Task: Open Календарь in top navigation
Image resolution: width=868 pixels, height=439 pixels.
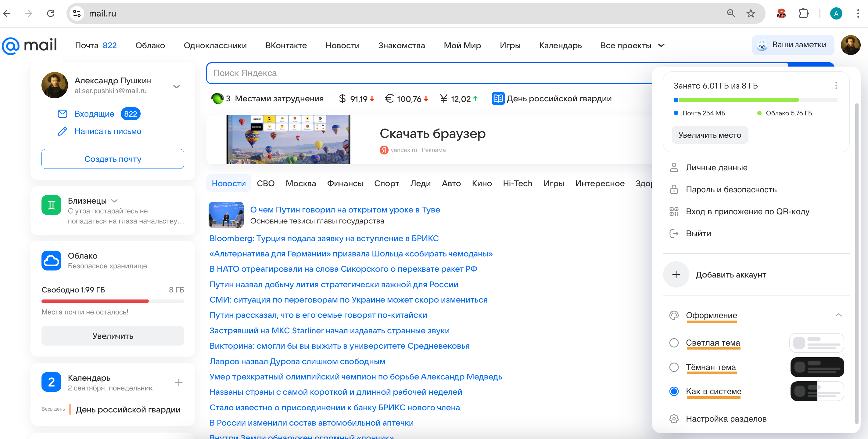Action: click(x=560, y=45)
